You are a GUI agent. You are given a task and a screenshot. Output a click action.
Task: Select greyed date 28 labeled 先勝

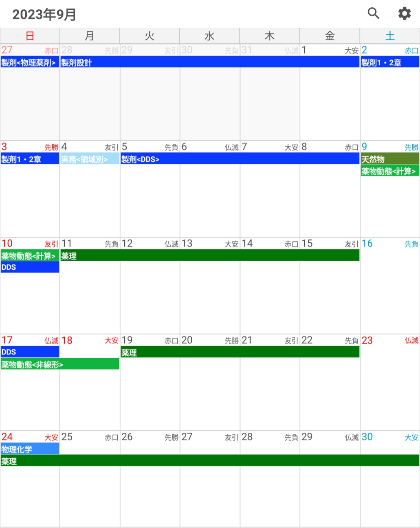coord(90,92)
